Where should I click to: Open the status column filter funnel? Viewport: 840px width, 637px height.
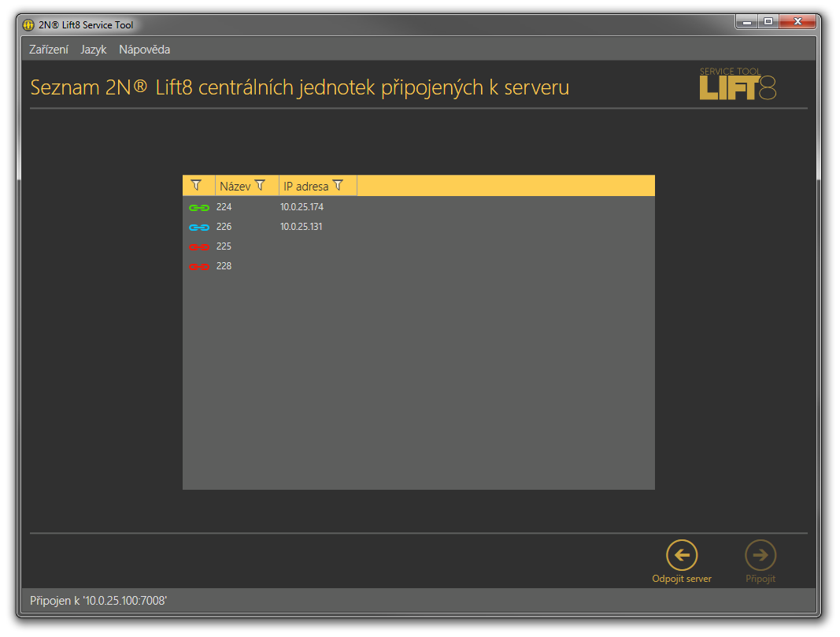pos(196,185)
